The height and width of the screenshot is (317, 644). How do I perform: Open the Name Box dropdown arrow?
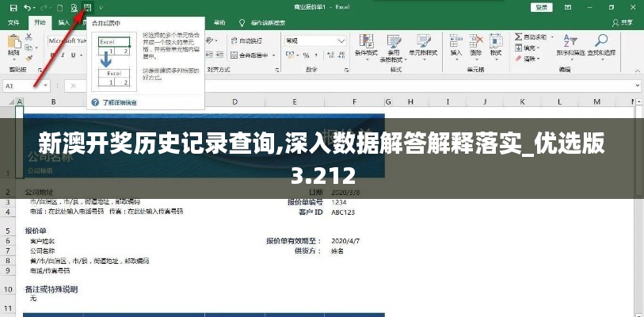click(x=45, y=86)
